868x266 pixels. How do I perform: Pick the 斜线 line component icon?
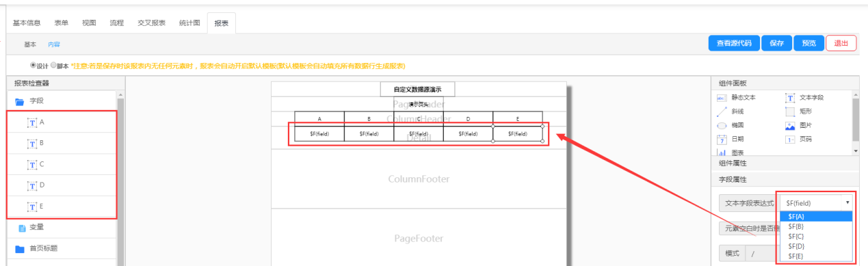click(x=721, y=111)
